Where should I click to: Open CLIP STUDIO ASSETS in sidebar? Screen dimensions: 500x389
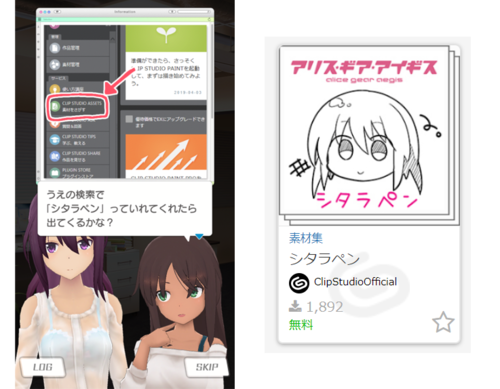(79, 106)
